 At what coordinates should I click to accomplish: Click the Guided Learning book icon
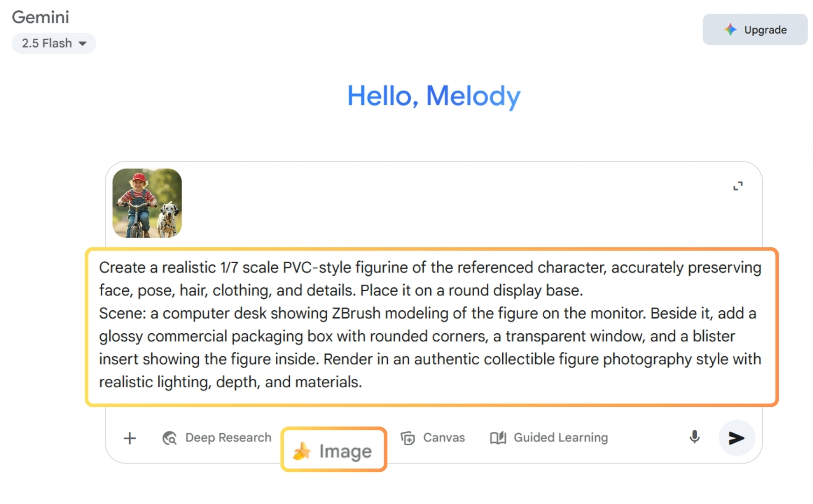pyautogui.click(x=498, y=438)
